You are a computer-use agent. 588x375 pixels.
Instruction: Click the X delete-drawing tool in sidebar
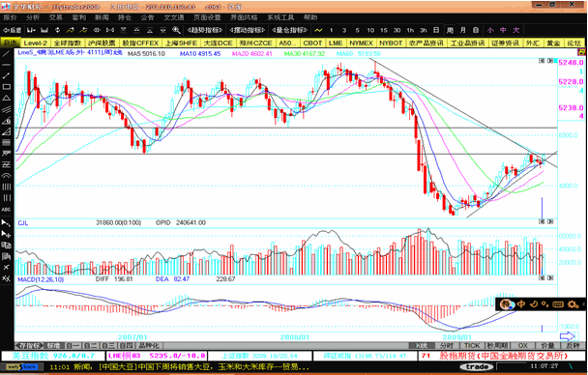pos(7,267)
